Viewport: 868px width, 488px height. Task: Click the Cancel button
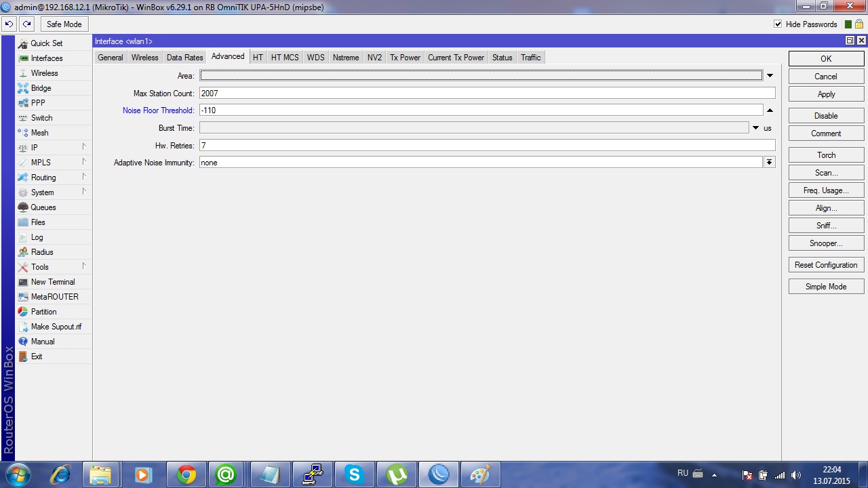[826, 77]
